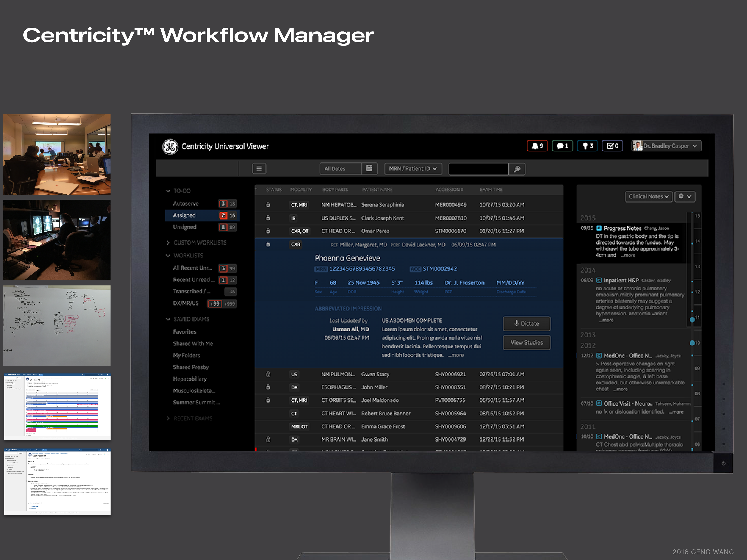Image resolution: width=747 pixels, height=560 pixels.
Task: Click lock icon on Omar Perez row
Action: click(x=268, y=231)
